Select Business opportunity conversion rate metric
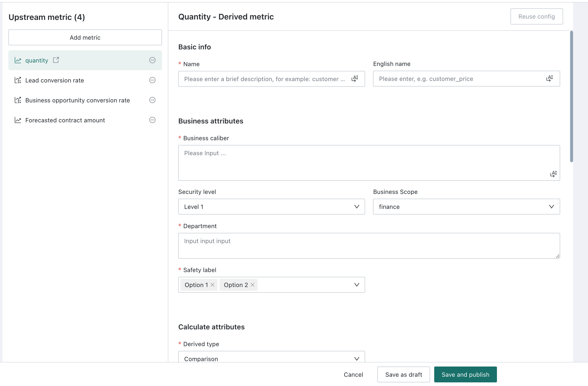Image resolution: width=588 pixels, height=386 pixels. tap(85, 100)
